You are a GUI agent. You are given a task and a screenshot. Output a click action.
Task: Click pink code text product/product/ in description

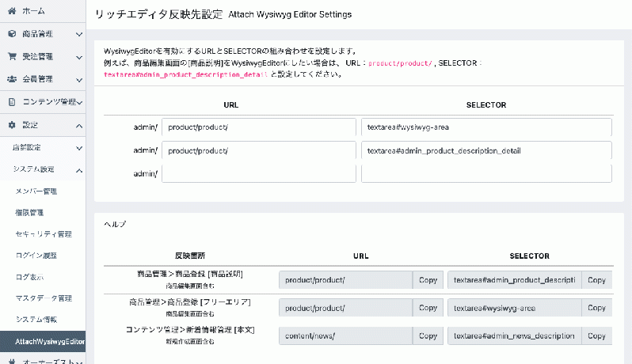pyautogui.click(x=400, y=63)
